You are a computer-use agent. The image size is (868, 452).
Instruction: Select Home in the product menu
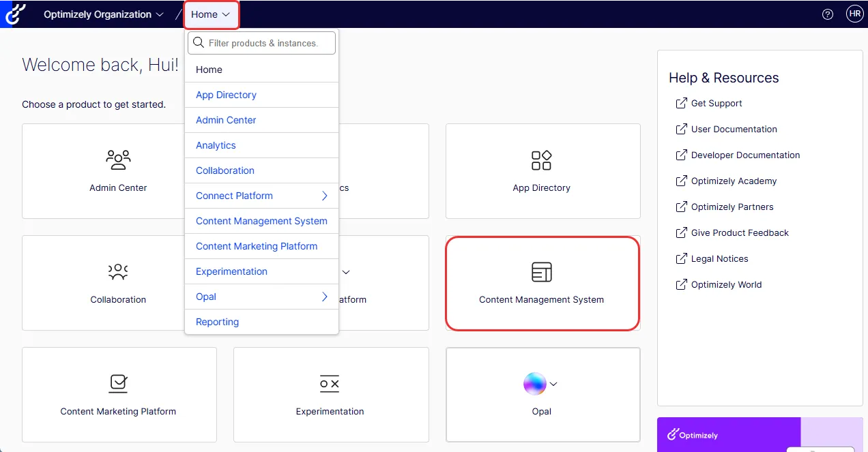point(261,70)
